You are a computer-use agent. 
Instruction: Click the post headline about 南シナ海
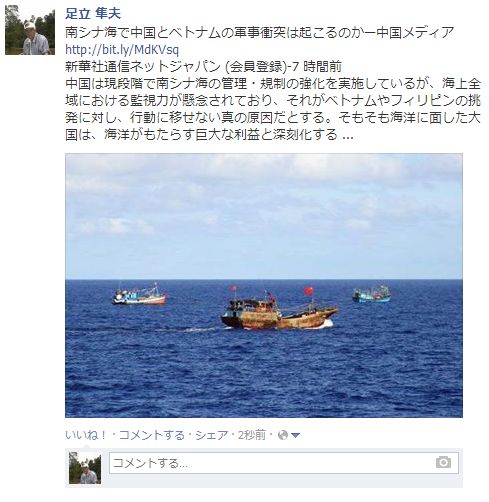tap(259, 33)
